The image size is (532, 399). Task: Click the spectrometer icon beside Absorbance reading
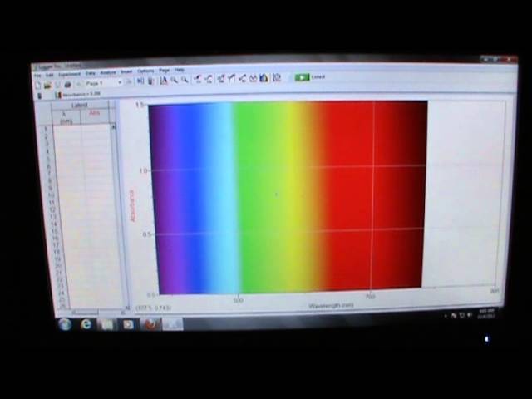tap(58, 96)
